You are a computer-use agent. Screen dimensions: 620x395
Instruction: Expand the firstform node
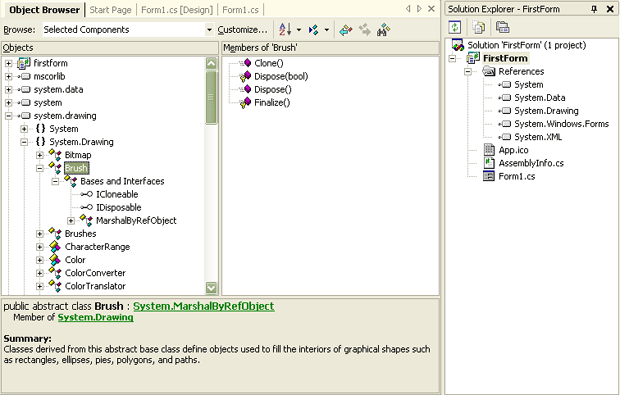tap(8, 63)
